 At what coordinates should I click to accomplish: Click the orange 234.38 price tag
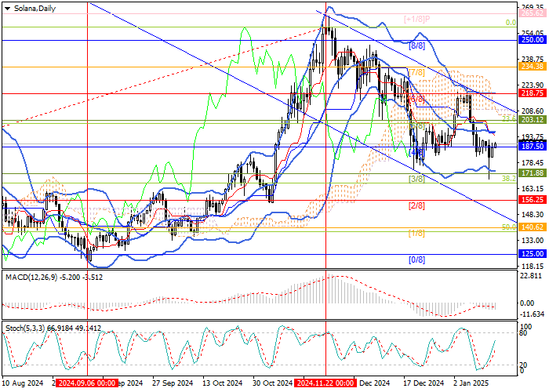(x=533, y=67)
